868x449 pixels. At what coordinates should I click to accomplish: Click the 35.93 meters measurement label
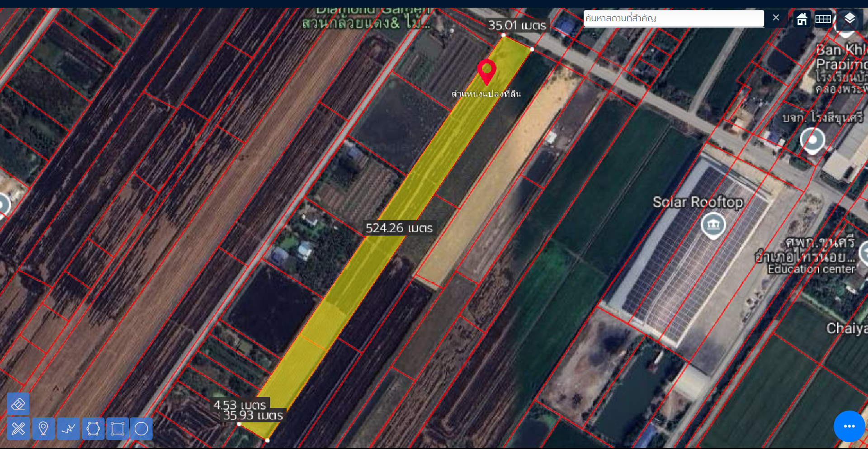[x=253, y=416]
